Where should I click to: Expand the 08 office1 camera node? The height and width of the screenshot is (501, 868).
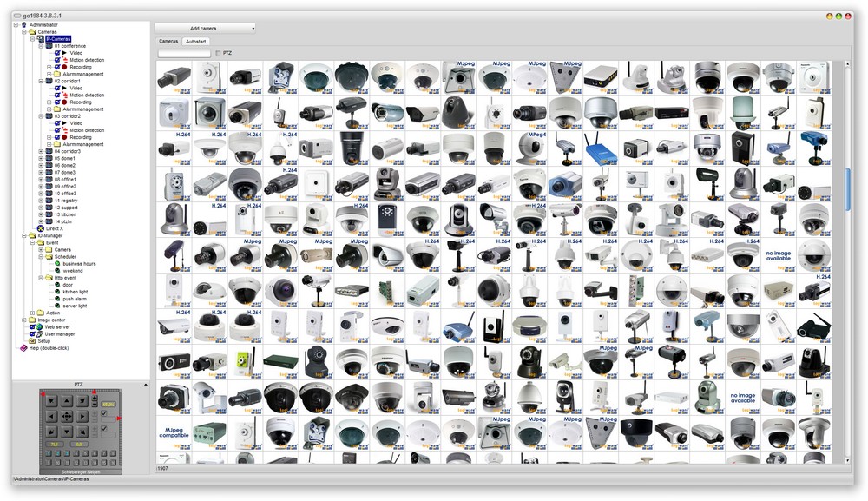pyautogui.click(x=41, y=180)
